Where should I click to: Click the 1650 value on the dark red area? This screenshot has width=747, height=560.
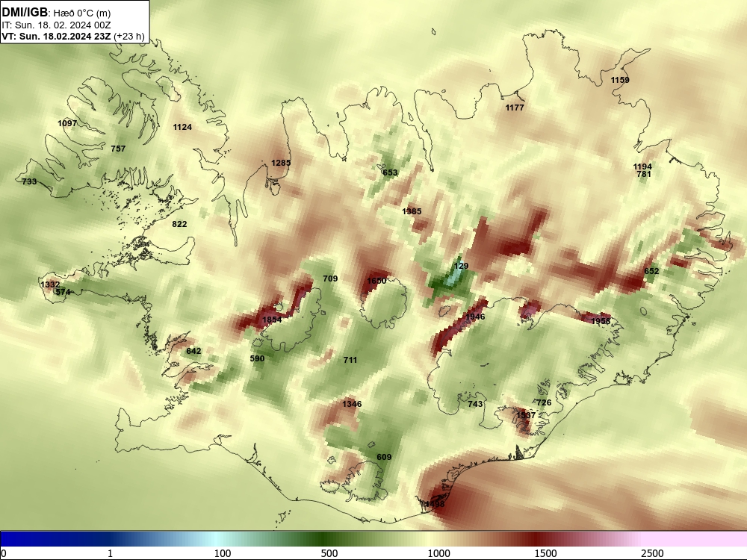point(376,281)
